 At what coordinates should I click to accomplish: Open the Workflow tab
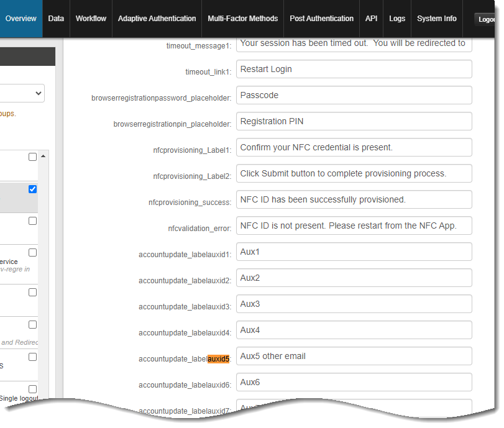pos(91,19)
